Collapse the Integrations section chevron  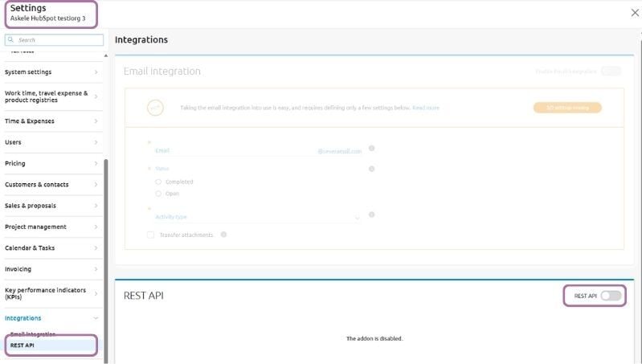point(96,318)
